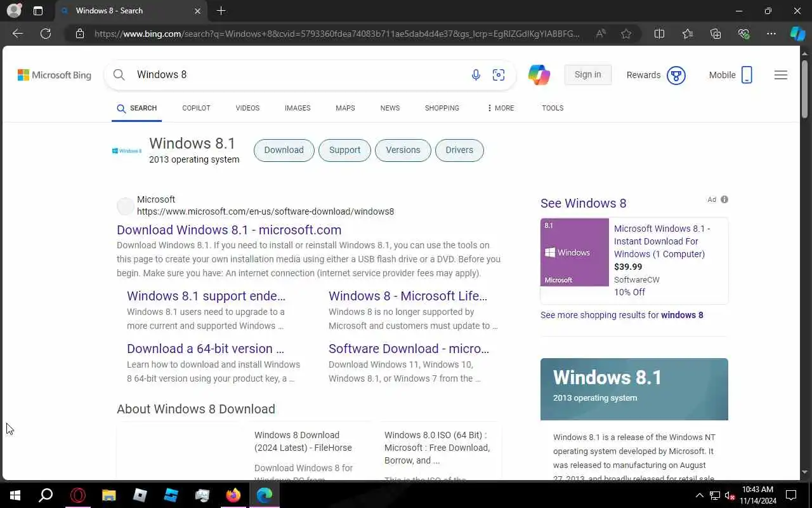Click the Sign in button
The height and width of the screenshot is (508, 812).
[x=587, y=74]
